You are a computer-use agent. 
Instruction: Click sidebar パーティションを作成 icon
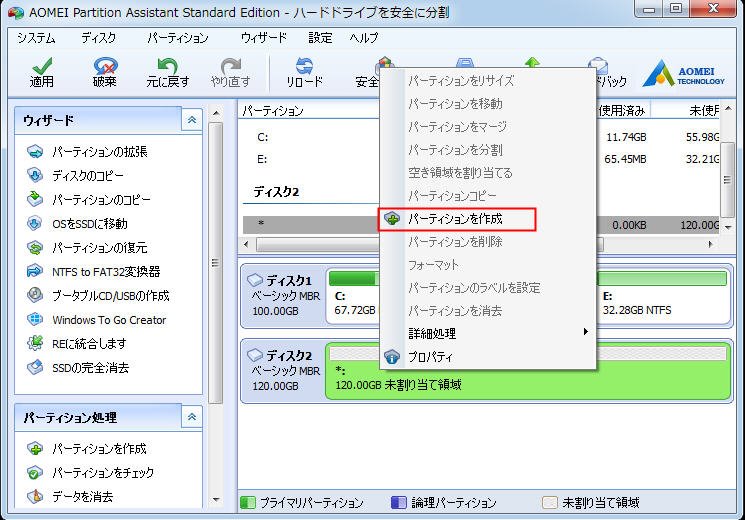(35, 449)
